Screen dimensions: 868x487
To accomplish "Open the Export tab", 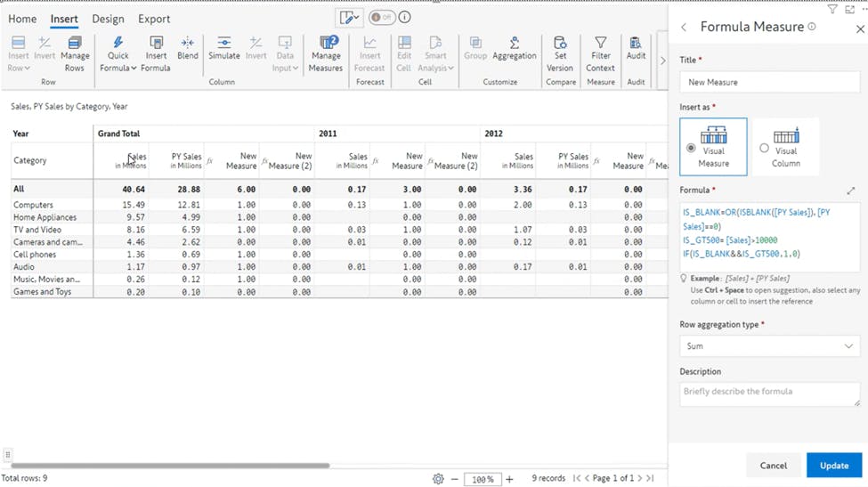I will point(154,19).
